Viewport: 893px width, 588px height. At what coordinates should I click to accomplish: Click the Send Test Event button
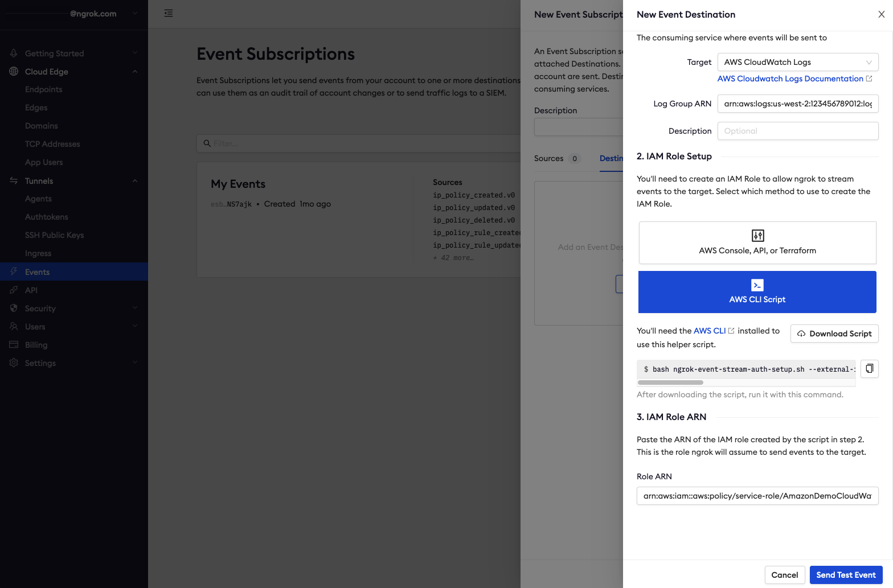coord(846,575)
